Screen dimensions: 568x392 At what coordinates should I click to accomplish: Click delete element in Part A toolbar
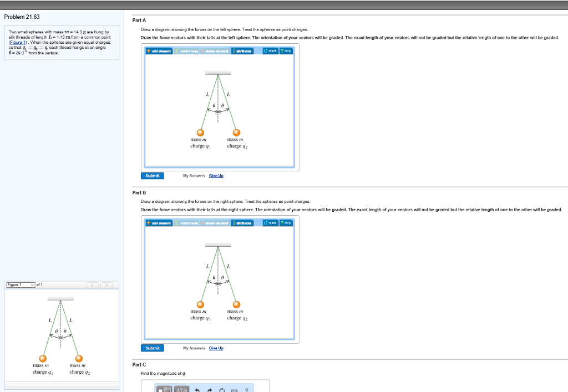215,51
